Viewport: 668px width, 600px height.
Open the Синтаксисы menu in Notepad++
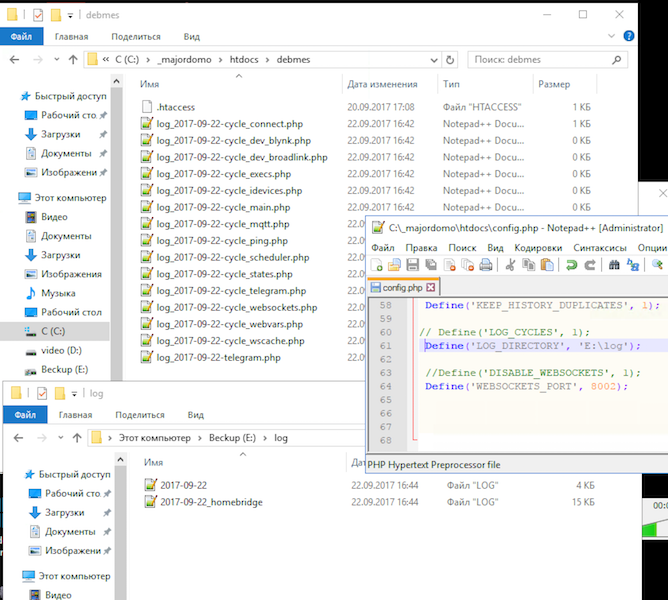point(599,247)
